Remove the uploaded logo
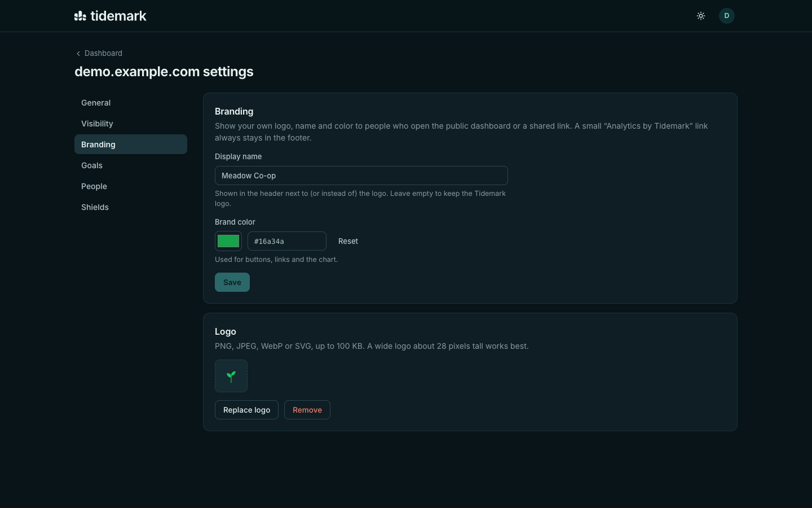 click(307, 410)
